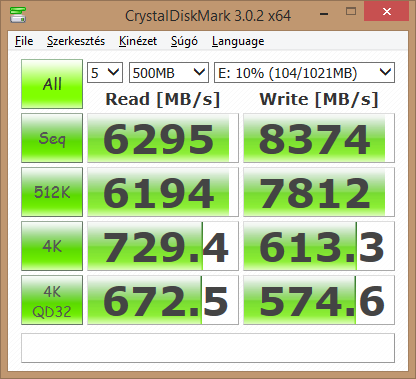Click the 4K QD32 read result 672.5
The image size is (416, 379).
pyautogui.click(x=163, y=300)
